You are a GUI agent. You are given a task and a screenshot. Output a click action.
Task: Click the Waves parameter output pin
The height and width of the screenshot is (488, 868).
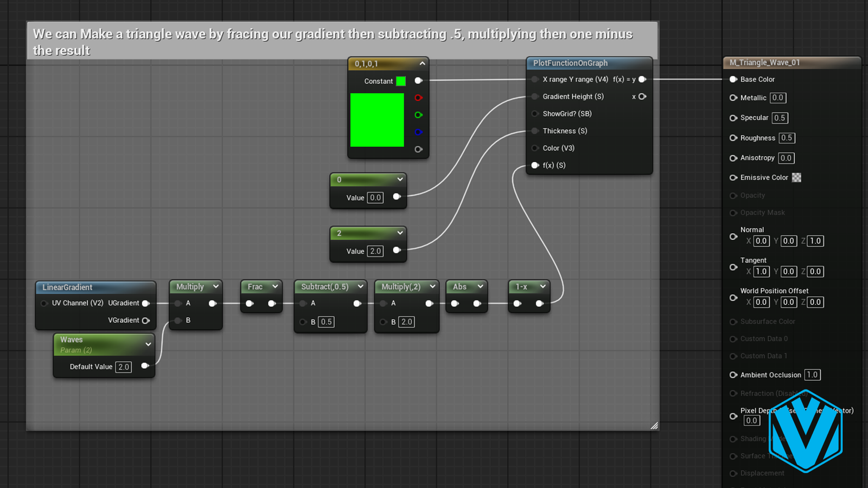(x=145, y=366)
